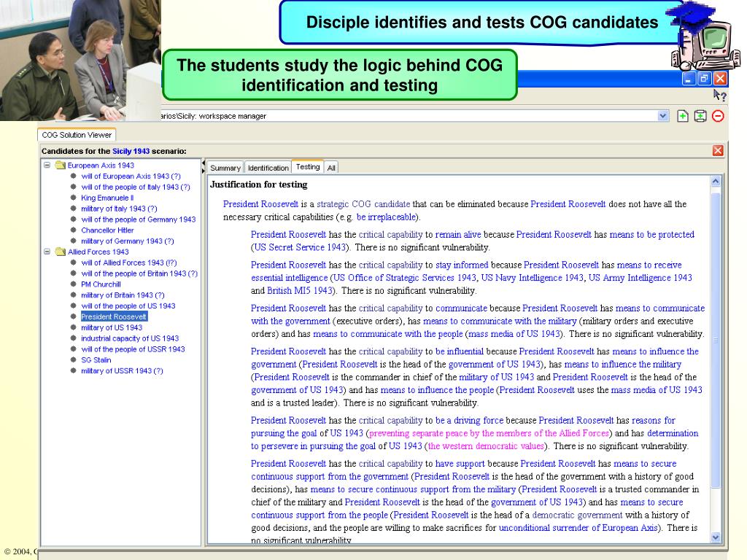The height and width of the screenshot is (560, 747).
Task: Click the red minus remove icon
Action: [x=718, y=116]
